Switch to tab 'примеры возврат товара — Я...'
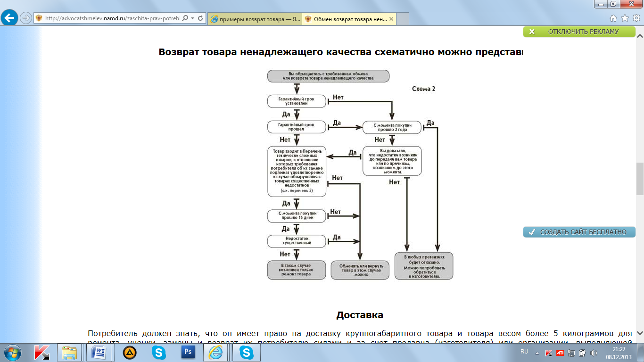The height and width of the screenshot is (362, 644). 254,19
